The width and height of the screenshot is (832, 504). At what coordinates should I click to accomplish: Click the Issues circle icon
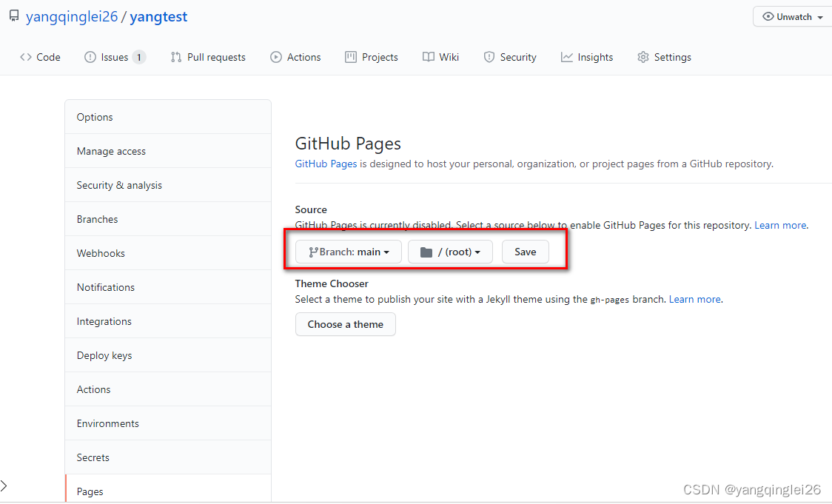point(90,57)
